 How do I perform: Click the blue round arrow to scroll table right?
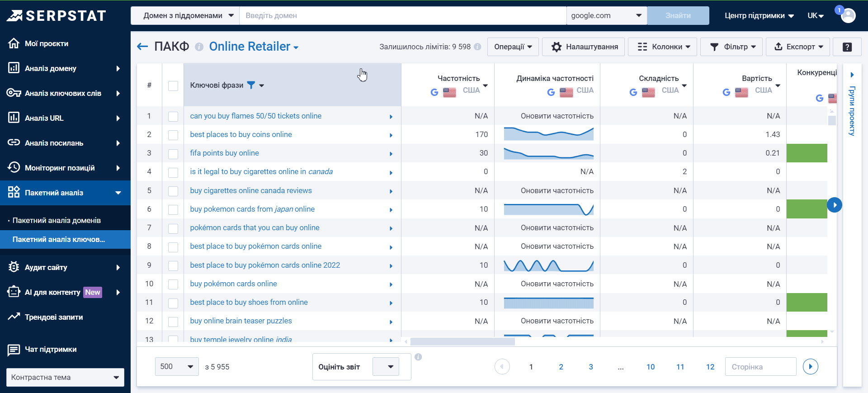(835, 205)
